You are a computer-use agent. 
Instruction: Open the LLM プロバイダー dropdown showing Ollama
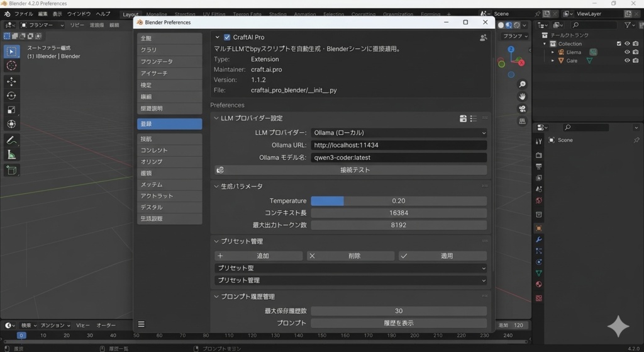[x=399, y=133]
